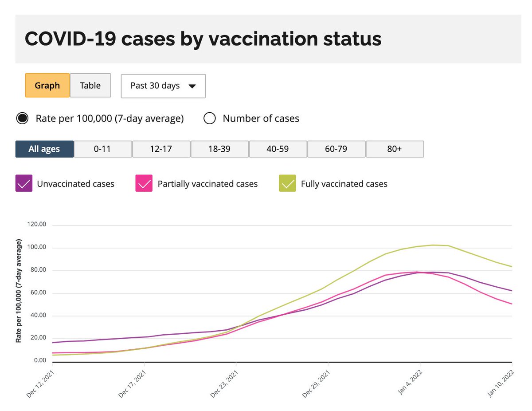532x411 pixels.
Task: Toggle the Partially vaccinated cases pink checkbox
Action: click(x=144, y=183)
